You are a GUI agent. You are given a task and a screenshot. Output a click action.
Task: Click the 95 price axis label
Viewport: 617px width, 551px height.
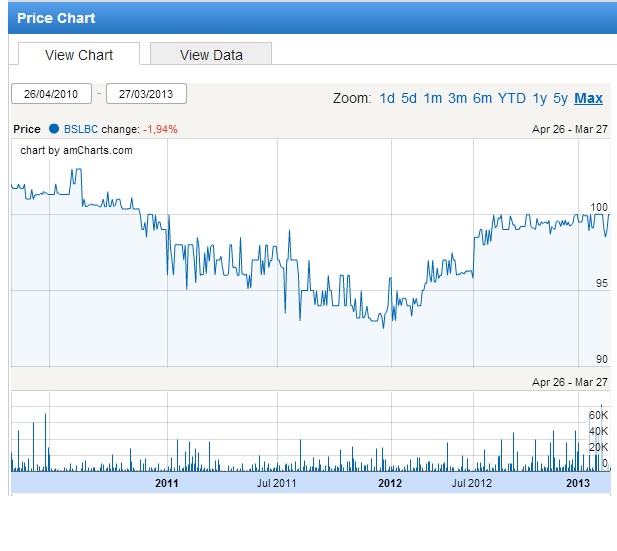602,283
